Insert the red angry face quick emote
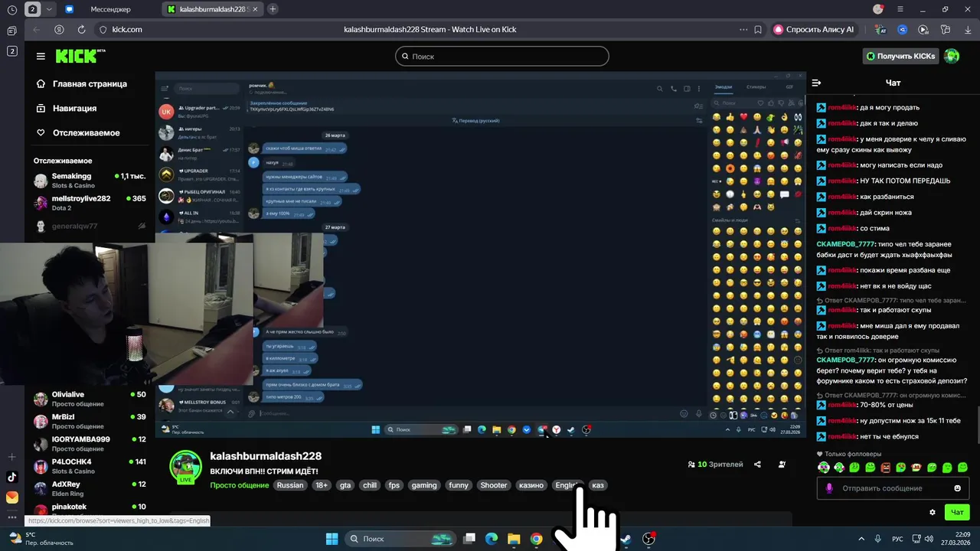This screenshot has width=980, height=551. click(x=886, y=468)
